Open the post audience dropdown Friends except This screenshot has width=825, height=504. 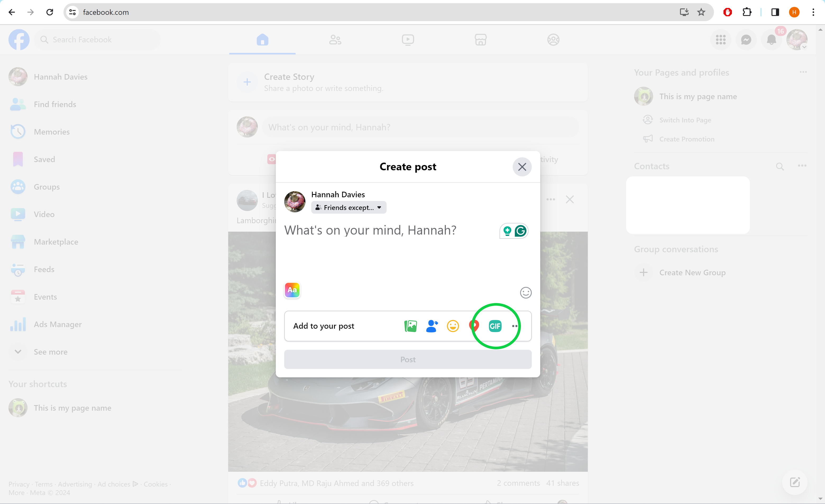pyautogui.click(x=349, y=208)
